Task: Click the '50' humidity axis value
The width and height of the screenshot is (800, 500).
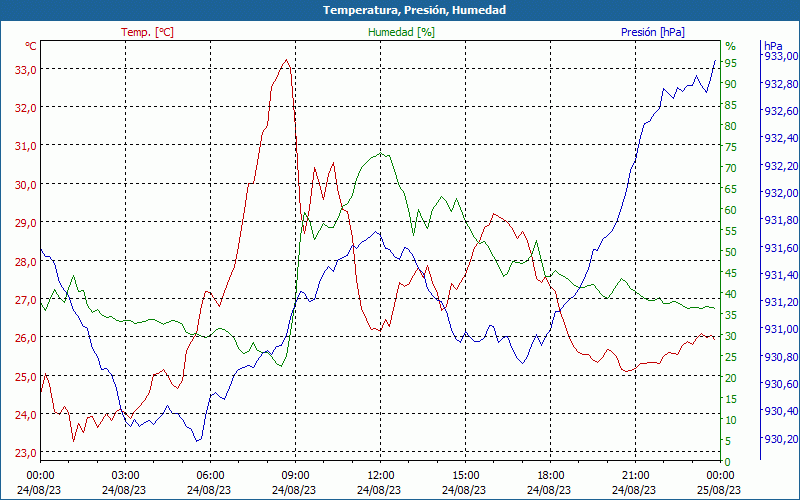Action: coord(731,252)
